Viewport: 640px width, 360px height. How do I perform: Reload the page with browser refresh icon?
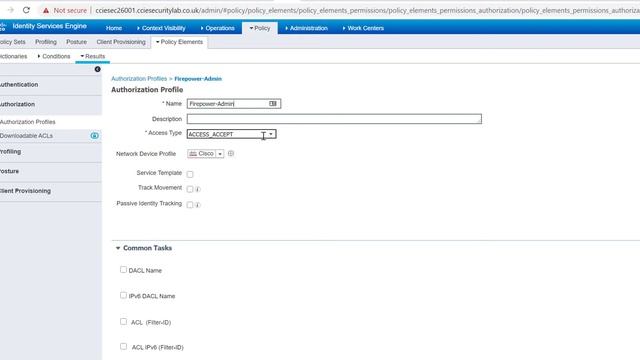[x=26, y=10]
